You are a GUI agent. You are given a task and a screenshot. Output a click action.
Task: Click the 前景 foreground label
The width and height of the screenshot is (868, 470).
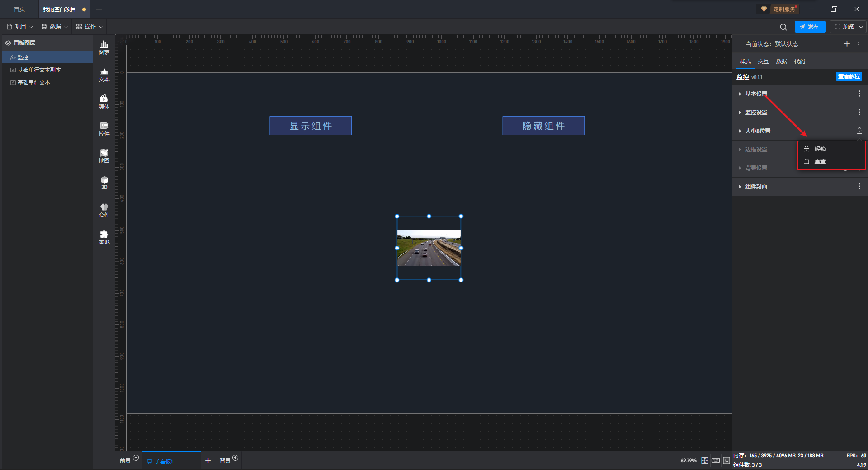point(125,461)
